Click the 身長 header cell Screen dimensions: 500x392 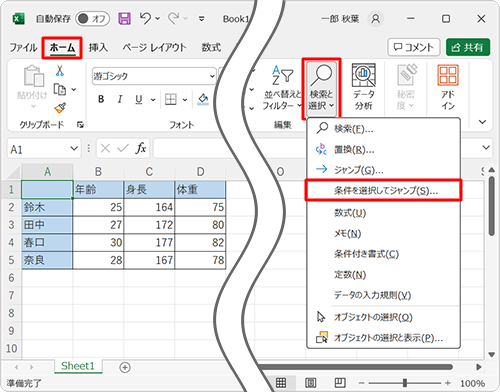[149, 190]
